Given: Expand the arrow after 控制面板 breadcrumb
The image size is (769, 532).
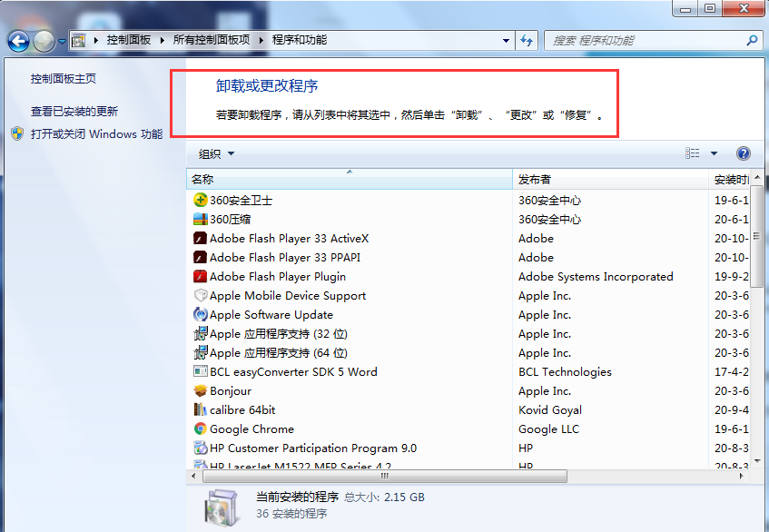Looking at the screenshot, I should pos(162,40).
